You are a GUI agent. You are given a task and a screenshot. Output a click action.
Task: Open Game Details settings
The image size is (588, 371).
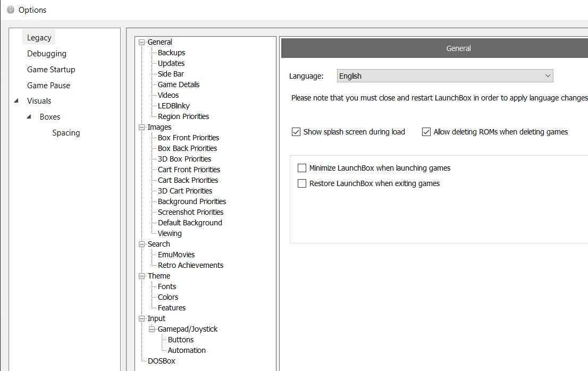(x=179, y=85)
